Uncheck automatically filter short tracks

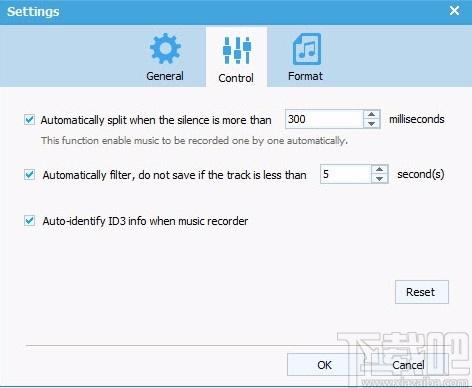pyautogui.click(x=29, y=174)
